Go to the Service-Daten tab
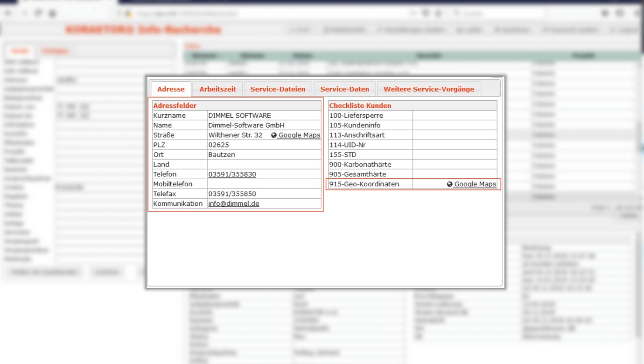This screenshot has width=644, height=364. coord(344,89)
